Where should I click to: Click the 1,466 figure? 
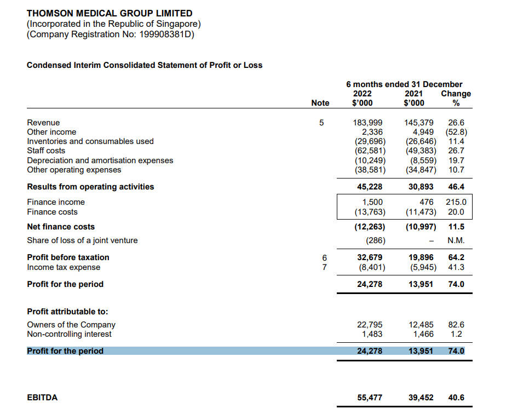tap(423, 334)
